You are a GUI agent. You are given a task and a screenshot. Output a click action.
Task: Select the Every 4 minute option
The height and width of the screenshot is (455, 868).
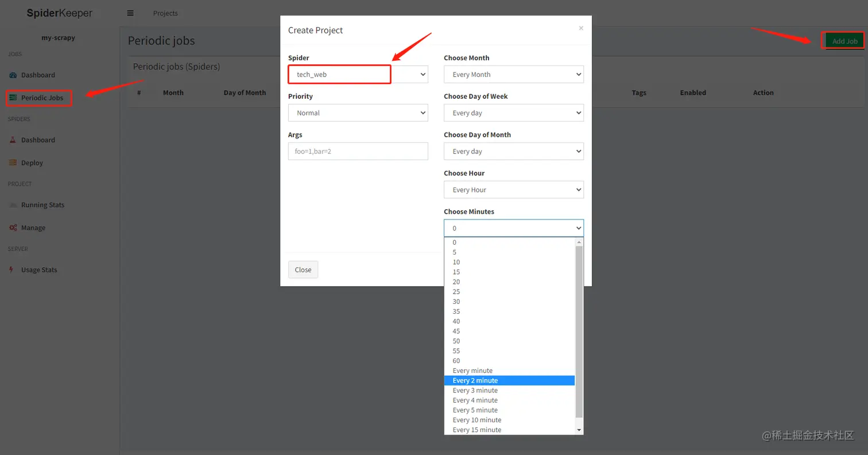click(x=509, y=400)
